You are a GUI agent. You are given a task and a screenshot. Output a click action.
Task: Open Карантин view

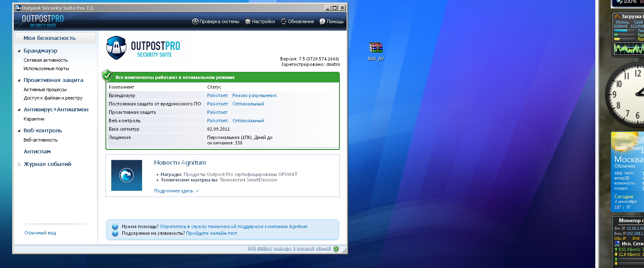(x=34, y=119)
